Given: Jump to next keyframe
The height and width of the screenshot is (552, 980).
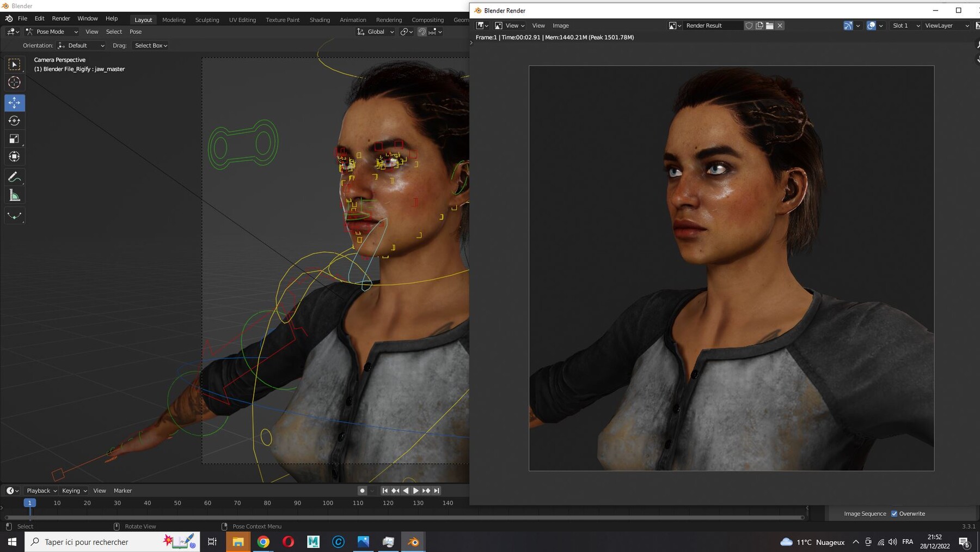Looking at the screenshot, I should [x=426, y=490].
